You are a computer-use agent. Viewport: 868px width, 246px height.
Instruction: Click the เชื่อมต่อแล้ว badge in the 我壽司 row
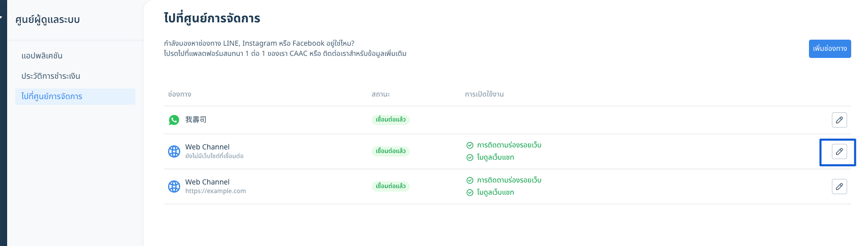click(390, 120)
